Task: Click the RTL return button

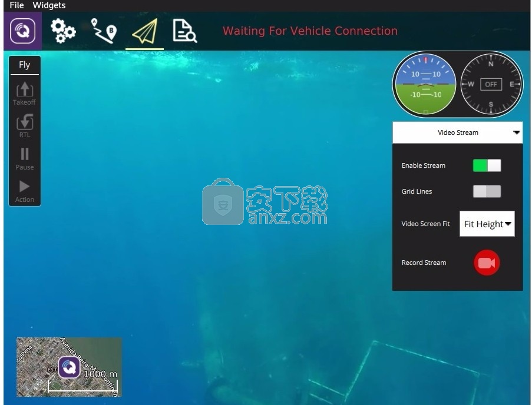Action: point(24,126)
